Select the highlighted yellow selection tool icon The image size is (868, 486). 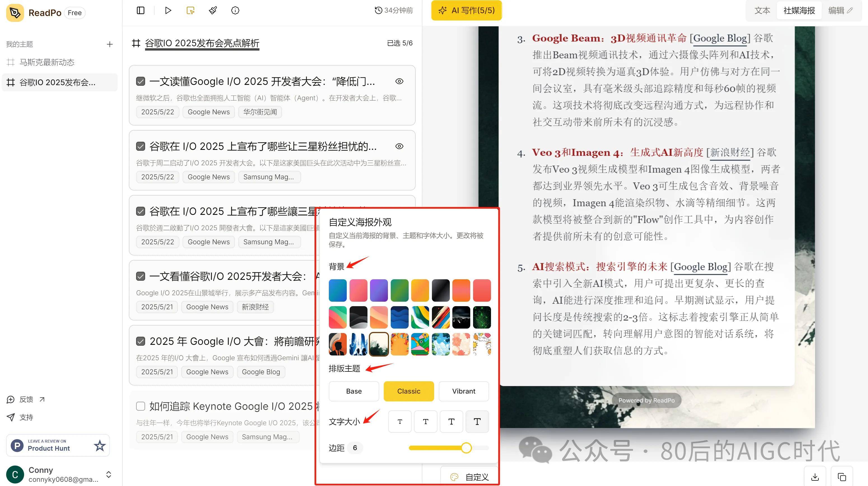pos(190,10)
